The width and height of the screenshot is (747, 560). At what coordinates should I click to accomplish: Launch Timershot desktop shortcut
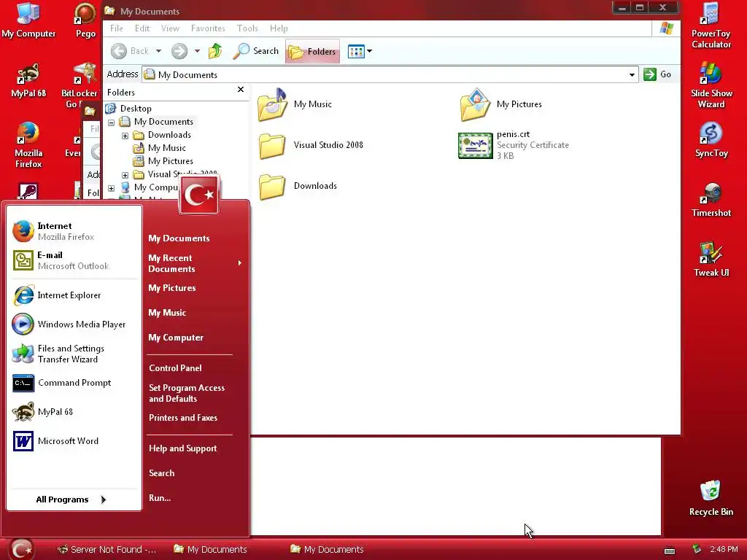click(711, 200)
